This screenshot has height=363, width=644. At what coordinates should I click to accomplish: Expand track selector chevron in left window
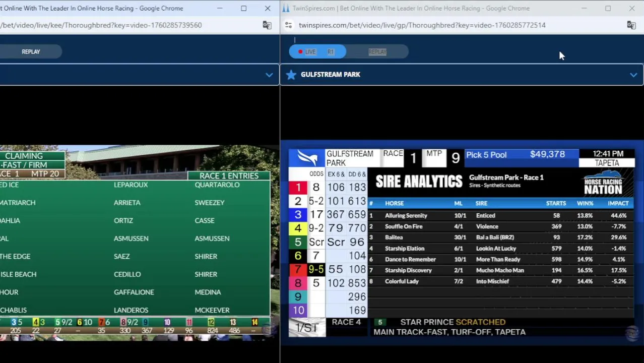(269, 75)
